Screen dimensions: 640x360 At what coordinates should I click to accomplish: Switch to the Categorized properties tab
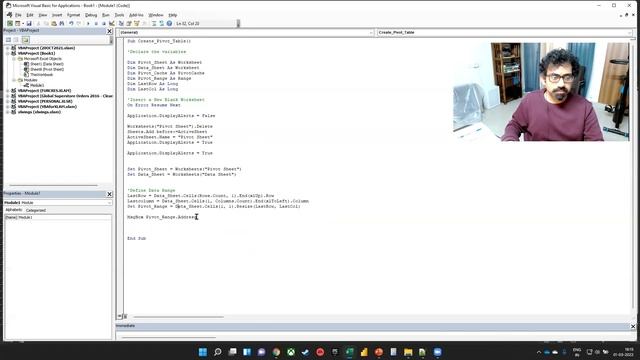(x=36, y=210)
